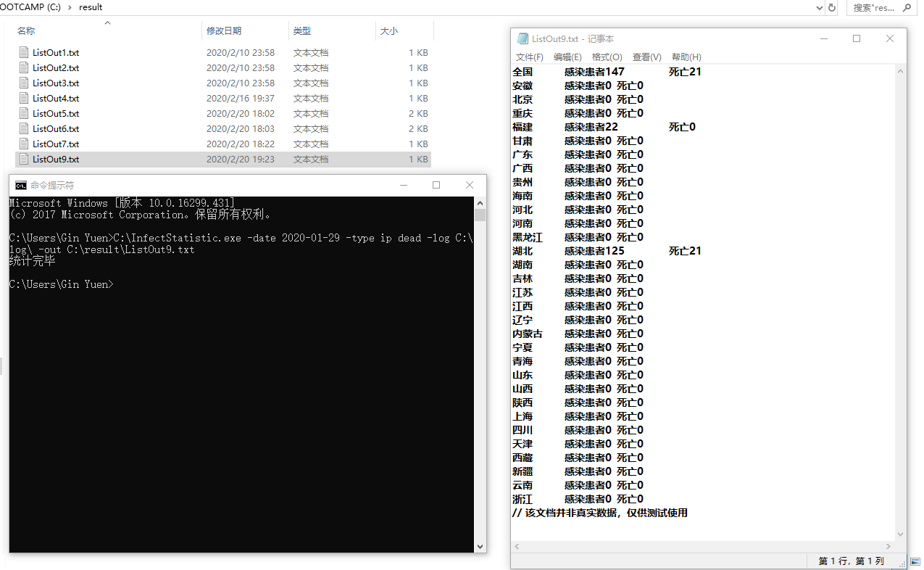Screen dimensions: 924x570
Task: Click the comment line 该文档并非真实数据
Action: (599, 513)
